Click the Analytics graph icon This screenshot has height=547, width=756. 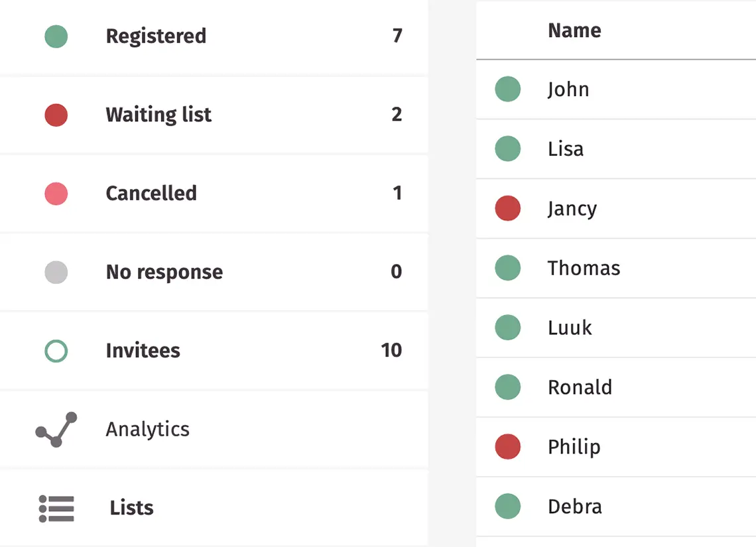[56, 429]
